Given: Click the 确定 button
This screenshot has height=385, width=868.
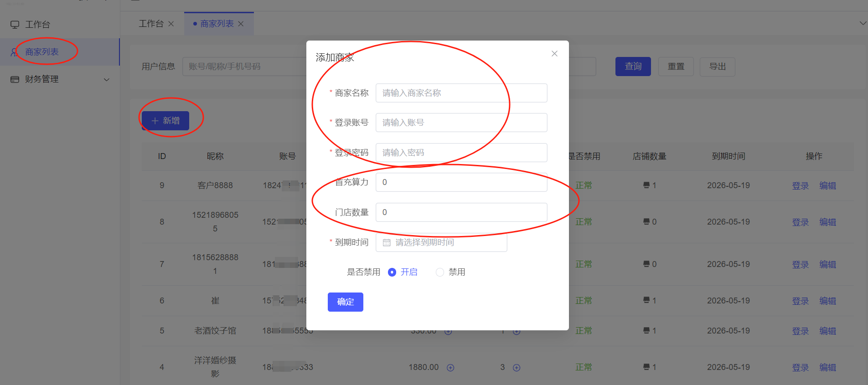Looking at the screenshot, I should pyautogui.click(x=345, y=302).
